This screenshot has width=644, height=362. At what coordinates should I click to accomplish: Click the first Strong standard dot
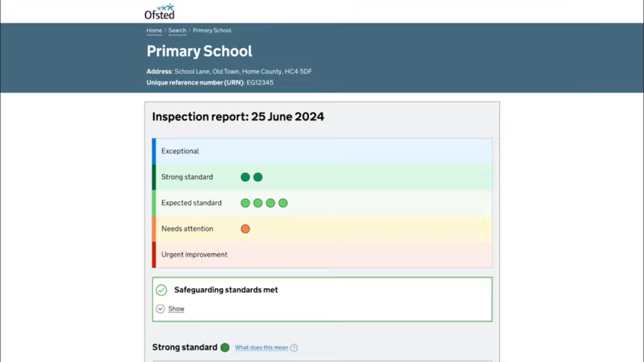click(245, 177)
